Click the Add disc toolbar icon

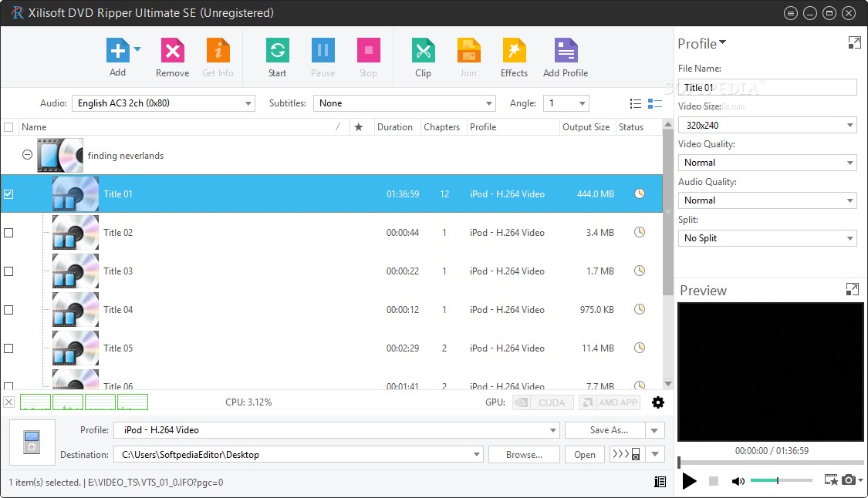pyautogui.click(x=117, y=52)
